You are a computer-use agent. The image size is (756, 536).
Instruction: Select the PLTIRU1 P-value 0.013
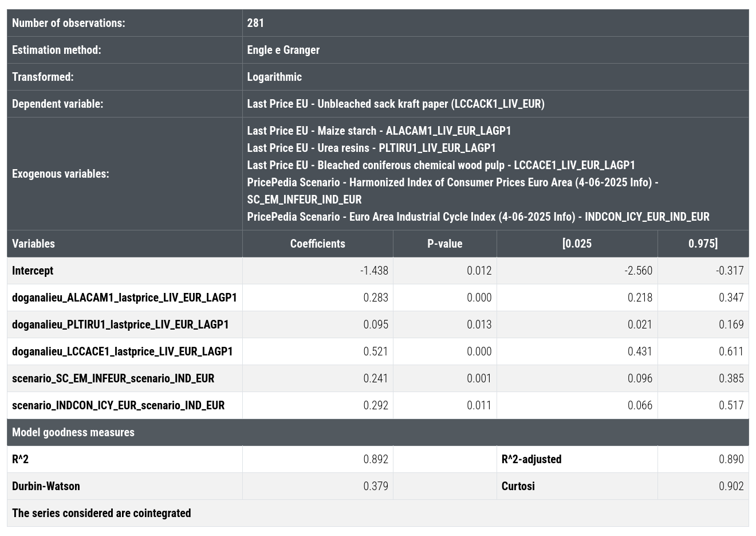tap(479, 324)
